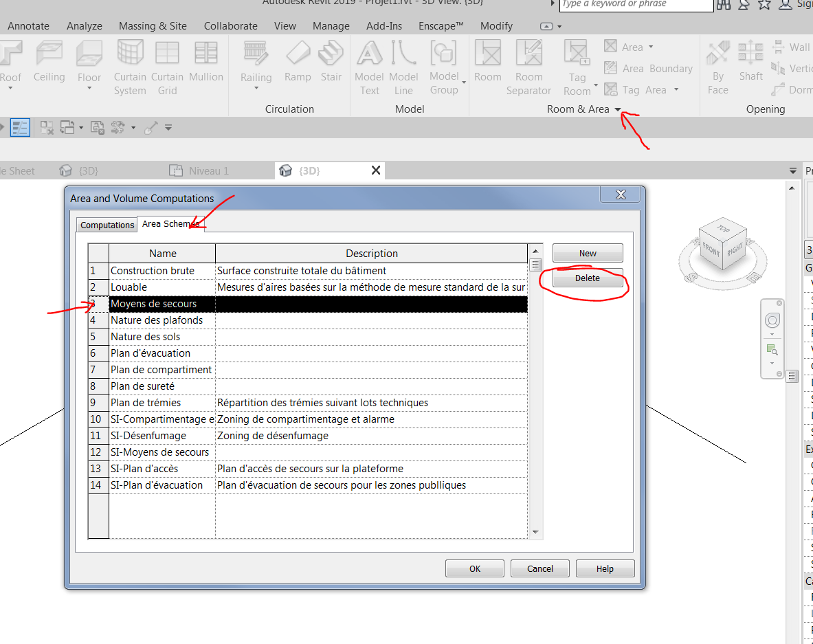Viewport: 813px width, 644px height.
Task: Open the Area tool dropdown arrow
Action: [x=651, y=47]
